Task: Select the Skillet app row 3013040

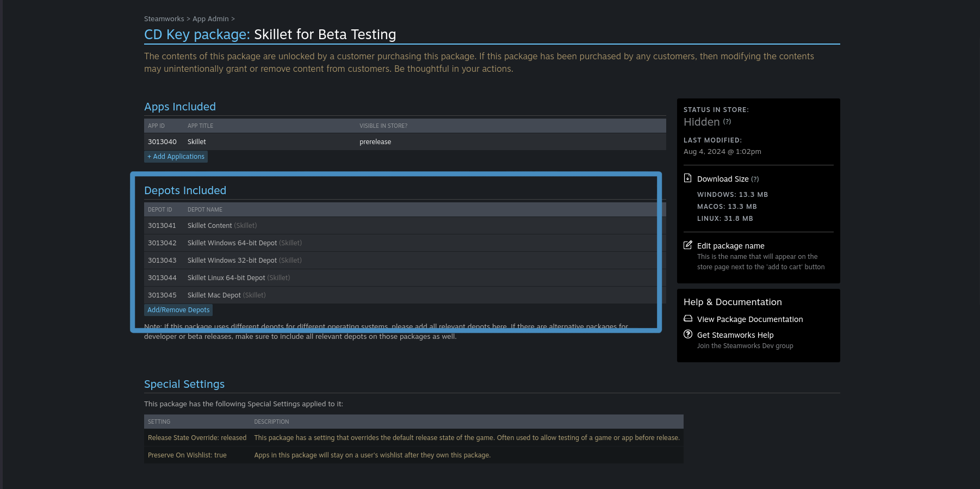Action: (x=405, y=142)
